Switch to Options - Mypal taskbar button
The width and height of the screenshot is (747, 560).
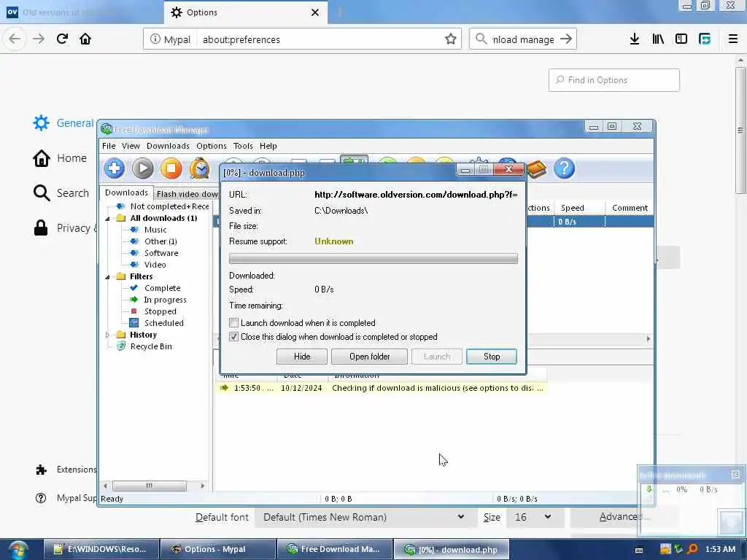pos(217,550)
